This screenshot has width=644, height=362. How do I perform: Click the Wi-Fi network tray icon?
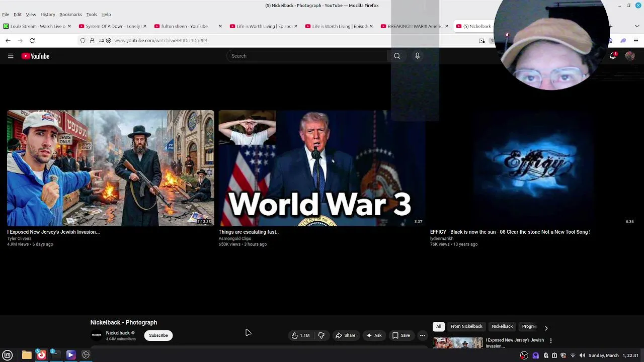[573, 355]
